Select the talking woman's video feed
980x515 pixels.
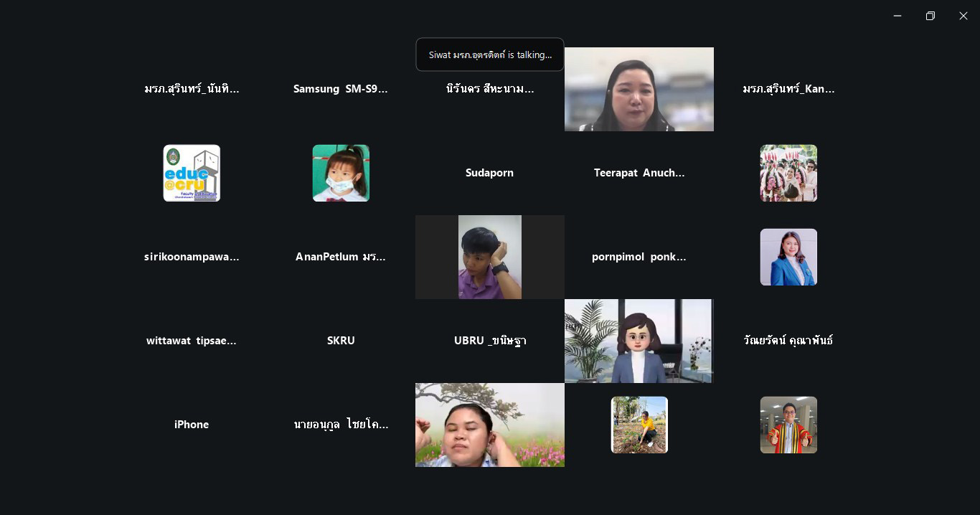(x=639, y=89)
